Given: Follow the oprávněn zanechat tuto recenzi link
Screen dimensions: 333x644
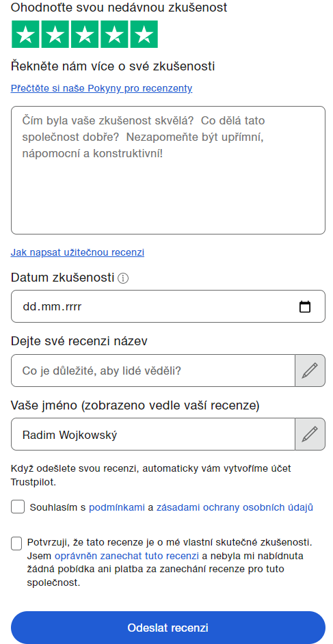Looking at the screenshot, I should (x=127, y=556).
